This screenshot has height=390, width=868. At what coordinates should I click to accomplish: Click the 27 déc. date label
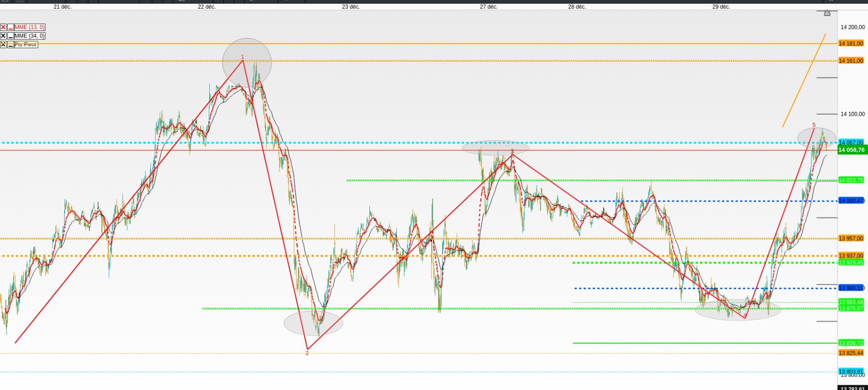click(488, 7)
